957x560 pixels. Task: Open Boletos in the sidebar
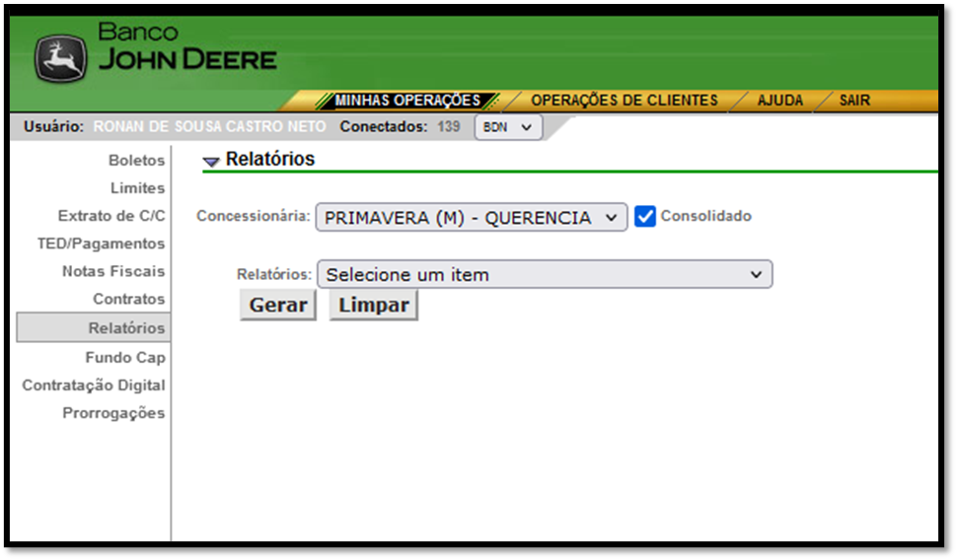pos(137,161)
